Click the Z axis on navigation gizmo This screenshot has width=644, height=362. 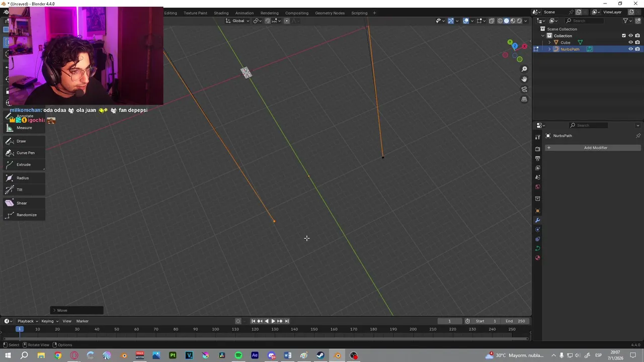[515, 46]
